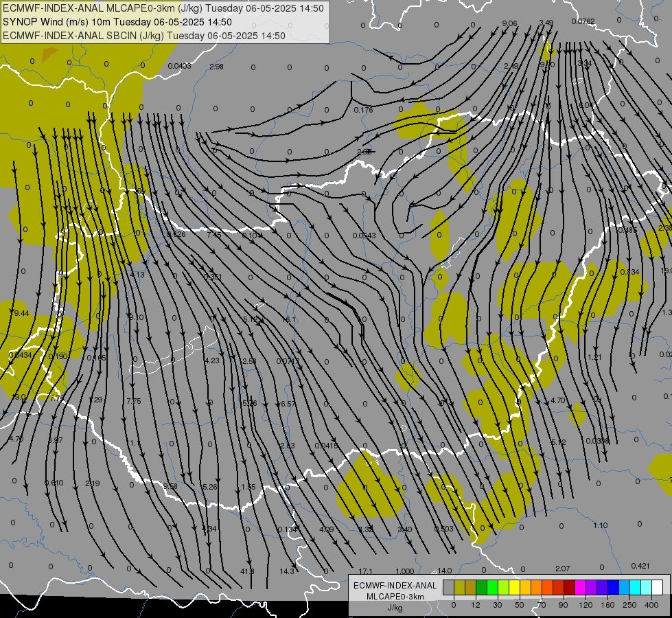This screenshot has height=618, width=672.
Task: Click the map value 9.58
Action: (x=170, y=486)
